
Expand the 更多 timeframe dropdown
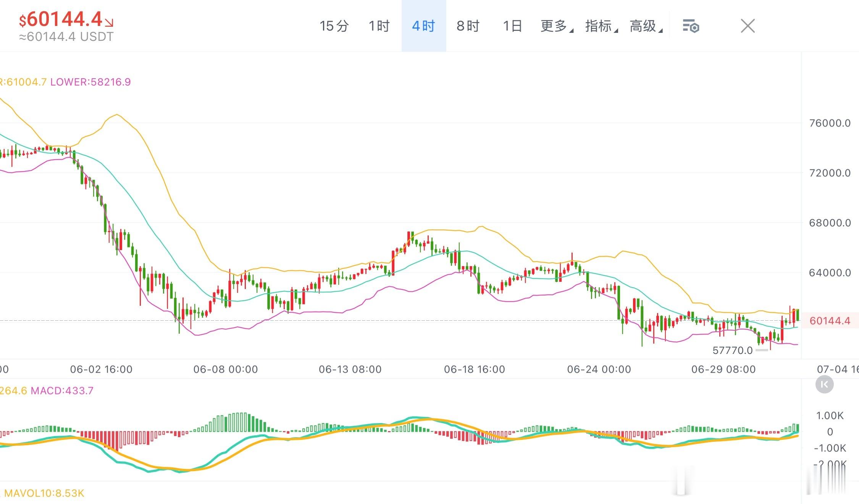(x=557, y=26)
